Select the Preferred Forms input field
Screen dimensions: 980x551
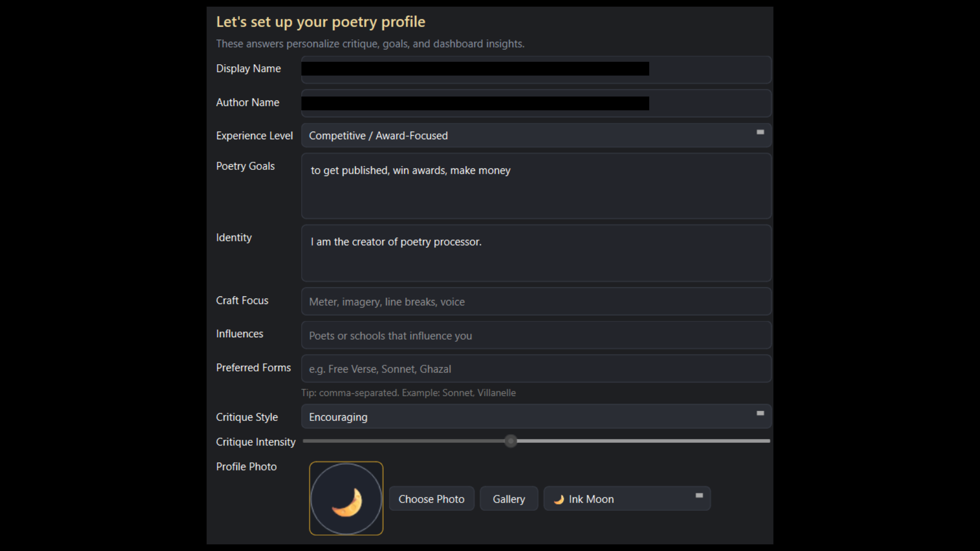click(535, 369)
